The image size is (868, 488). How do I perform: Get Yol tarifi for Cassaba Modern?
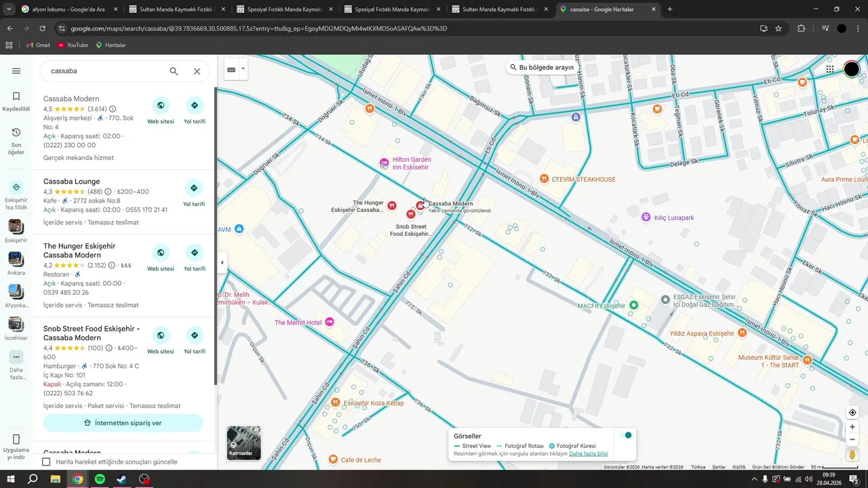tap(195, 110)
